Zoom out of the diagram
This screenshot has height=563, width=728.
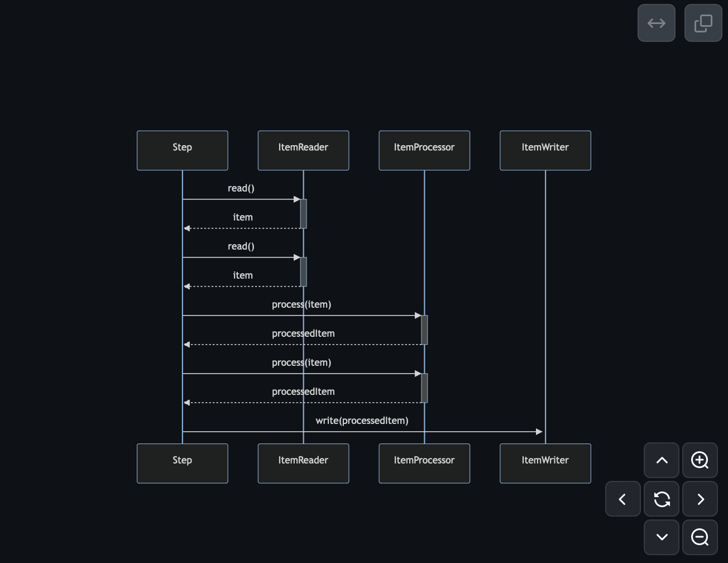click(x=700, y=537)
